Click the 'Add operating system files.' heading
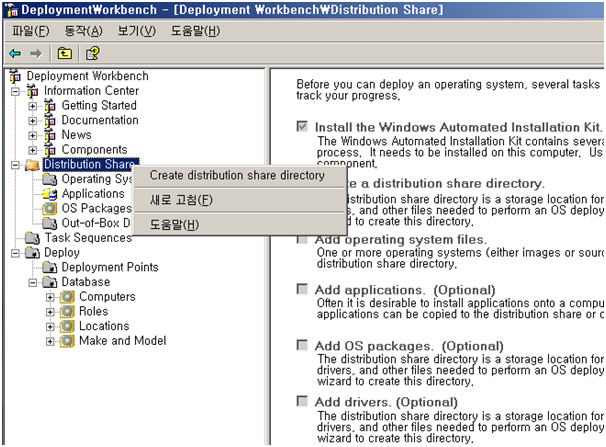 [x=400, y=240]
